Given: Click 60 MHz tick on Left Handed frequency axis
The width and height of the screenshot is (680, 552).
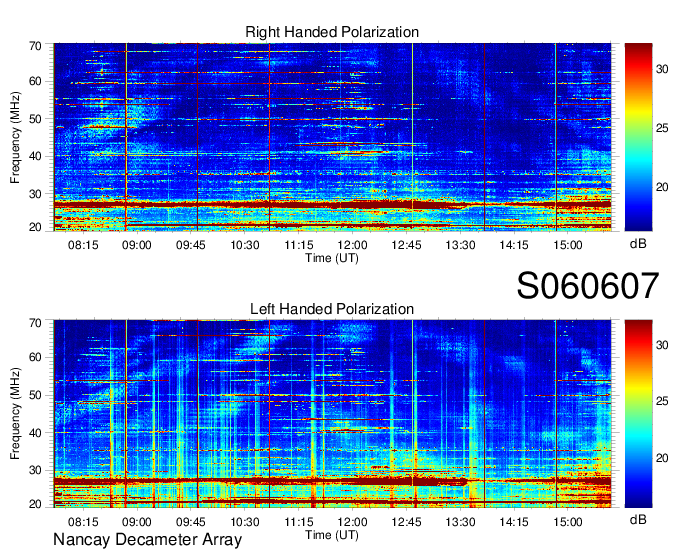Looking at the screenshot, I should (x=35, y=357).
